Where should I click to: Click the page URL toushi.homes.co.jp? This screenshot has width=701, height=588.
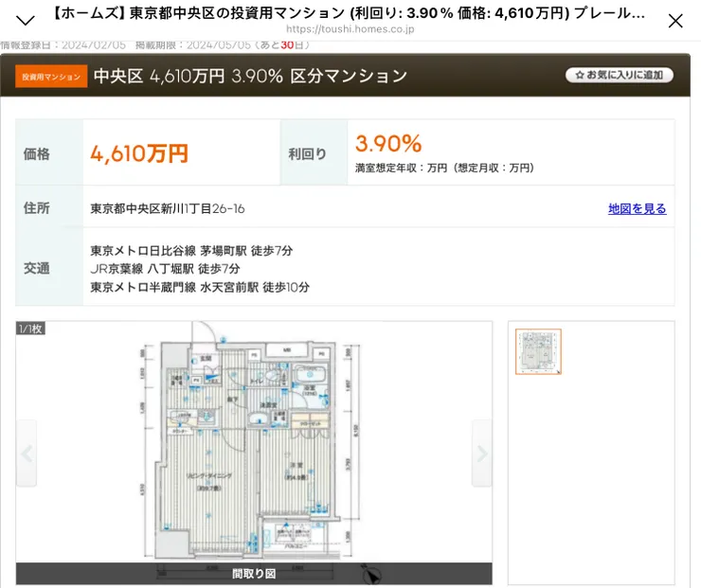click(x=350, y=29)
